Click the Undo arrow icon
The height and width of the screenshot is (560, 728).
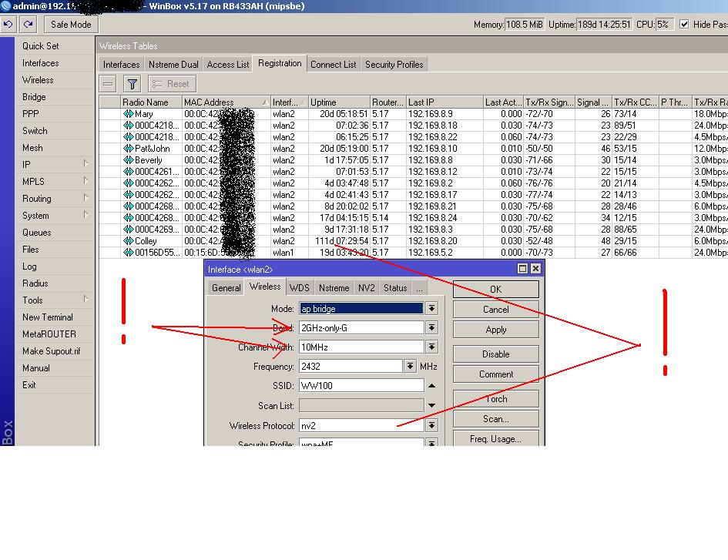click(x=8, y=24)
